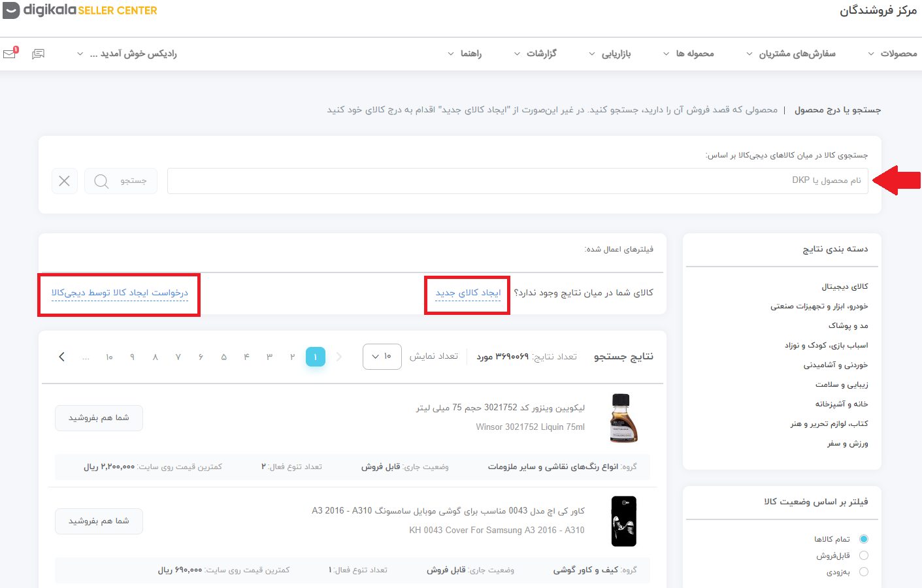This screenshot has height=588, width=922.
Task: Click the Digikala Seller Center logo
Action: click(x=80, y=10)
